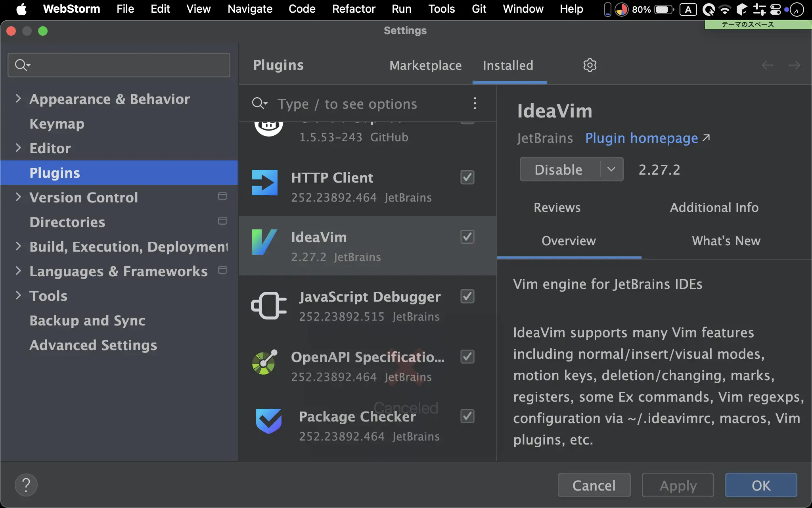The height and width of the screenshot is (508, 812).
Task: Click the OpenAPI Specifications plugin icon
Action: pos(264,362)
